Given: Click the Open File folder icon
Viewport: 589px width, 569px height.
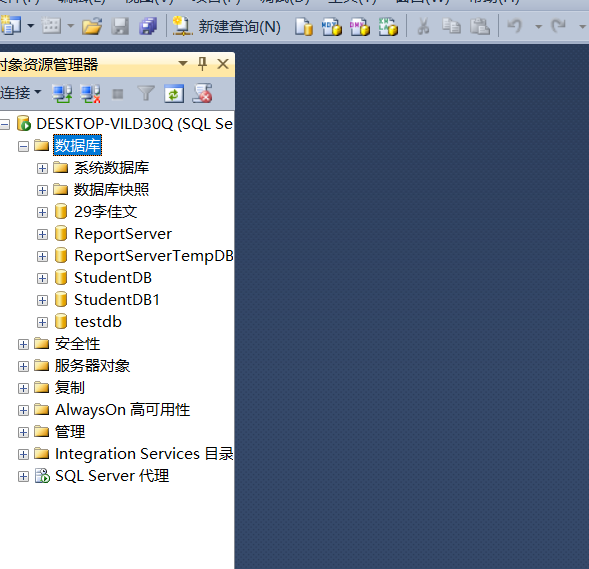Looking at the screenshot, I should pos(92,27).
